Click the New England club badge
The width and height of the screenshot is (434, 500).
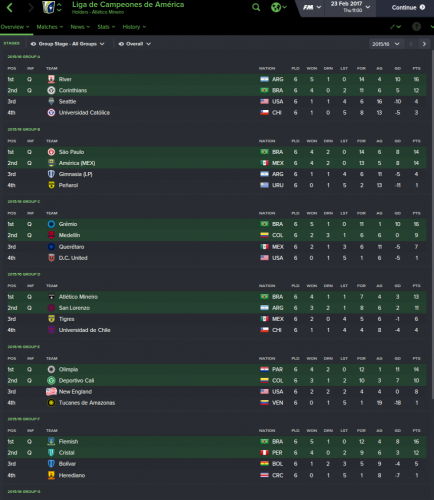pyautogui.click(x=51, y=392)
